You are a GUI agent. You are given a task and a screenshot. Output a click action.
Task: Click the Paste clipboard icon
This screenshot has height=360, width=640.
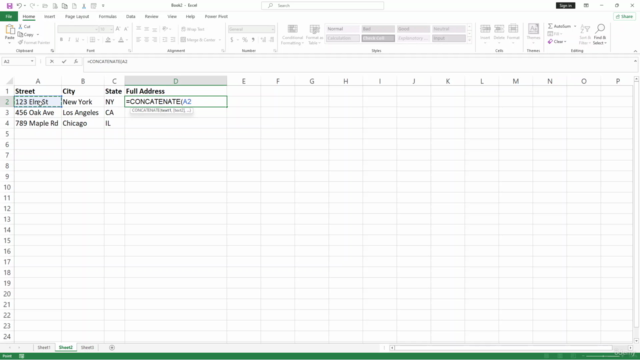[x=9, y=30]
